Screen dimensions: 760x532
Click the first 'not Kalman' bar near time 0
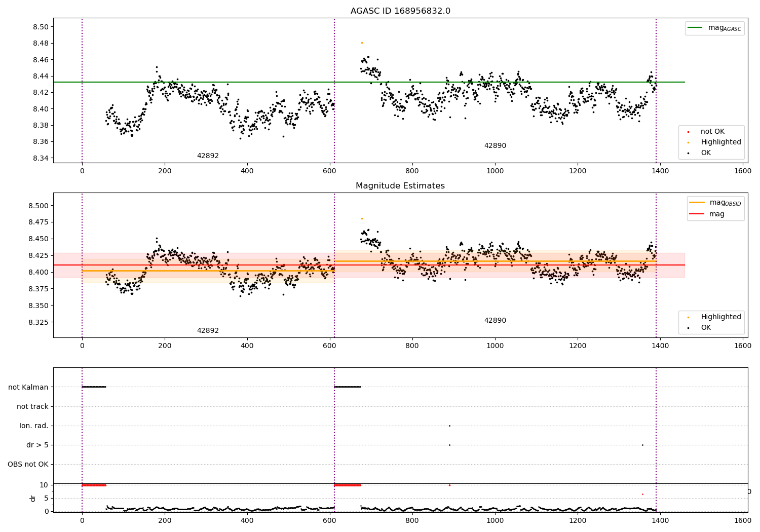pyautogui.click(x=94, y=387)
